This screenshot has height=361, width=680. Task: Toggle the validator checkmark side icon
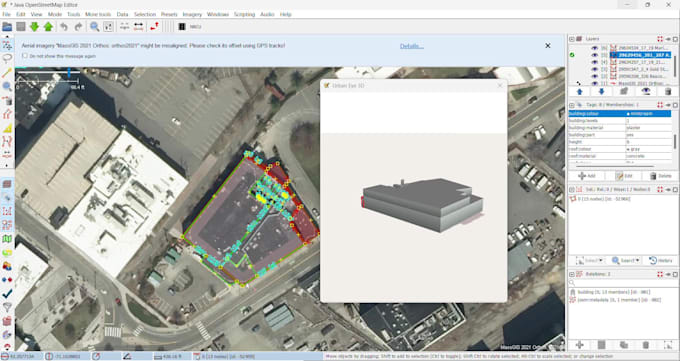tap(7, 294)
